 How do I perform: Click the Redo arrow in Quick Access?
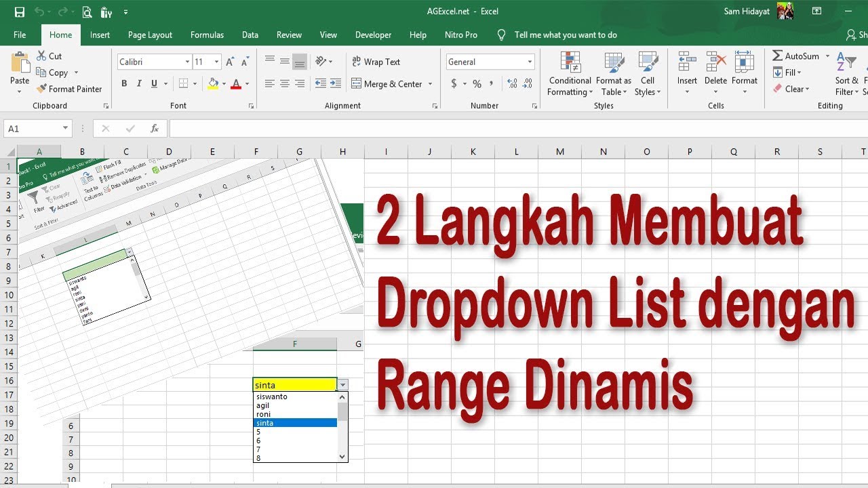63,12
